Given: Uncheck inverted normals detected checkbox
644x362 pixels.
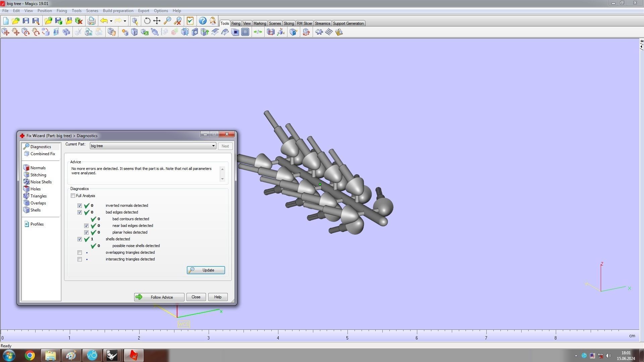Looking at the screenshot, I should tap(80, 206).
